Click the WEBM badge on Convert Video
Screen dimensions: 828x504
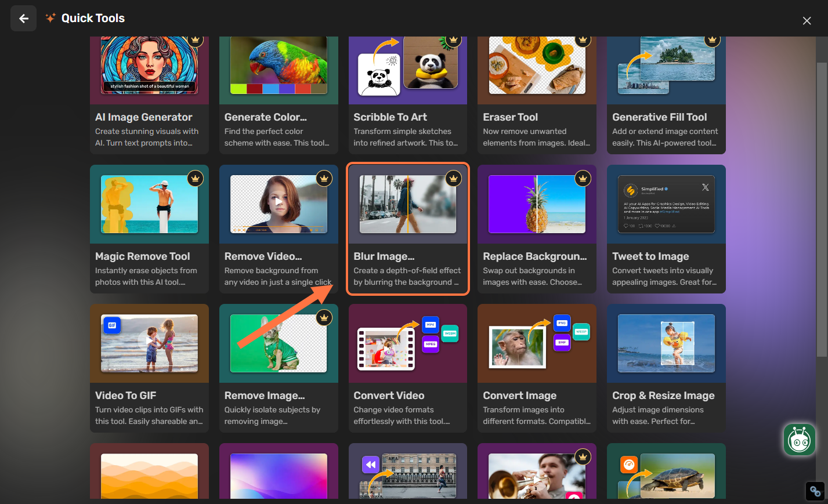(x=450, y=333)
